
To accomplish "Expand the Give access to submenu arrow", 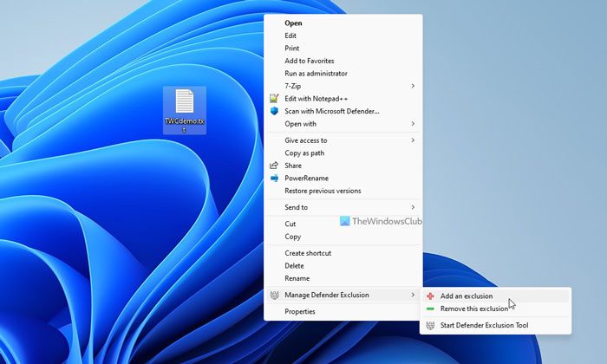I will (x=413, y=140).
